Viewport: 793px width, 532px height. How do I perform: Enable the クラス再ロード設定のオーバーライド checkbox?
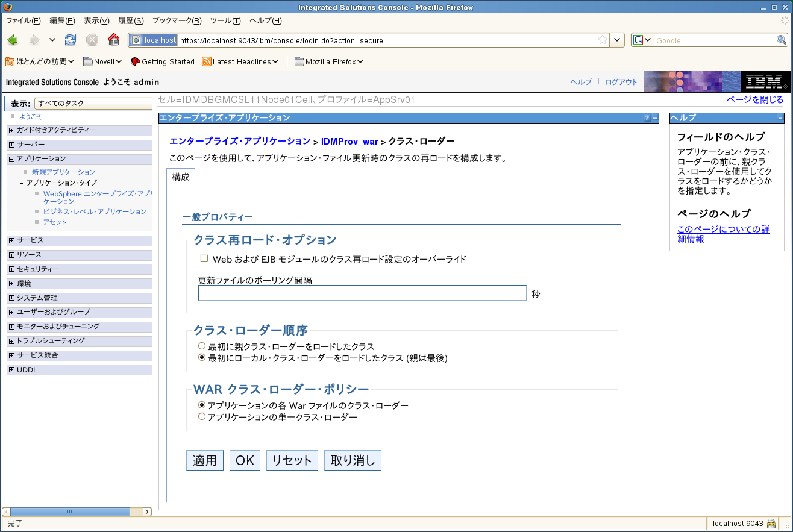pos(204,258)
